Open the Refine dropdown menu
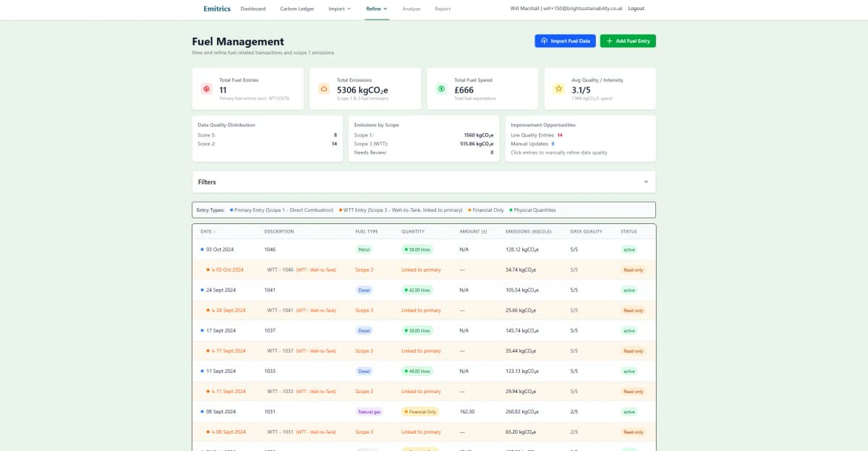The width and height of the screenshot is (868, 451). (376, 9)
